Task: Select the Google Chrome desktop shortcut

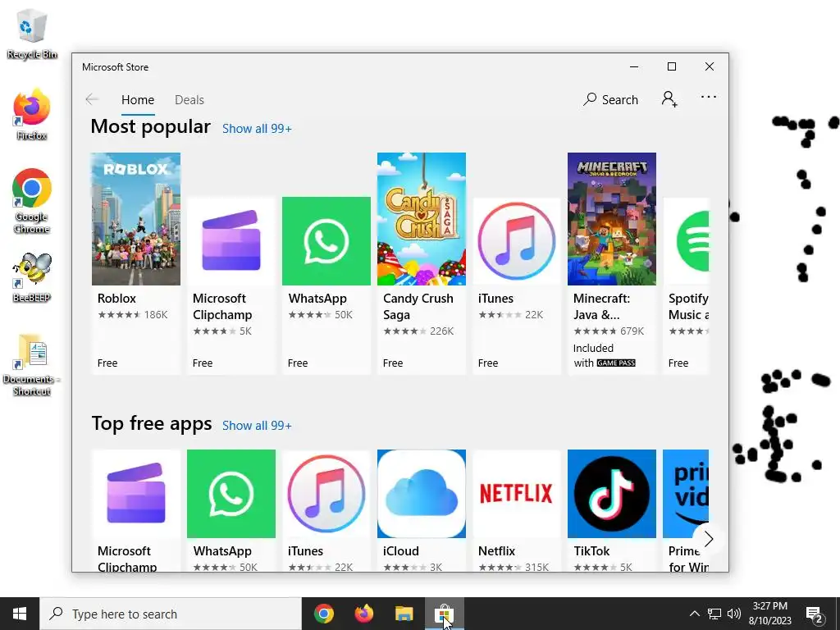Action: click(32, 201)
